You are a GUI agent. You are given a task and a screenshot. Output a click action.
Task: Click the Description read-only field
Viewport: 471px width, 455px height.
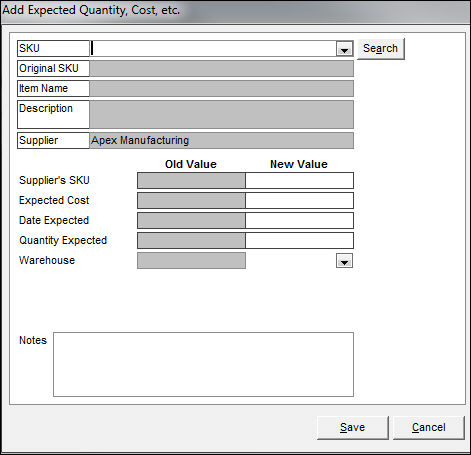[x=222, y=115]
